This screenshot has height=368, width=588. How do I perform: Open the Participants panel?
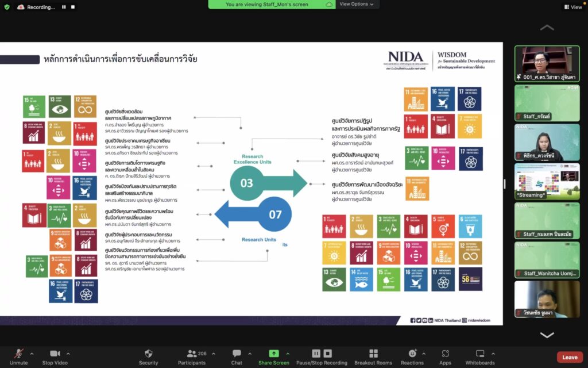point(192,354)
